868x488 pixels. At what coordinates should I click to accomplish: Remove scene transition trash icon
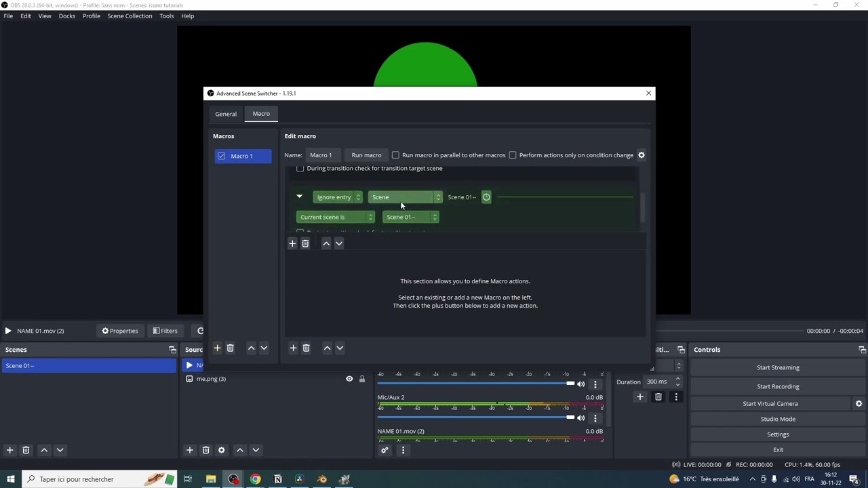point(658,397)
